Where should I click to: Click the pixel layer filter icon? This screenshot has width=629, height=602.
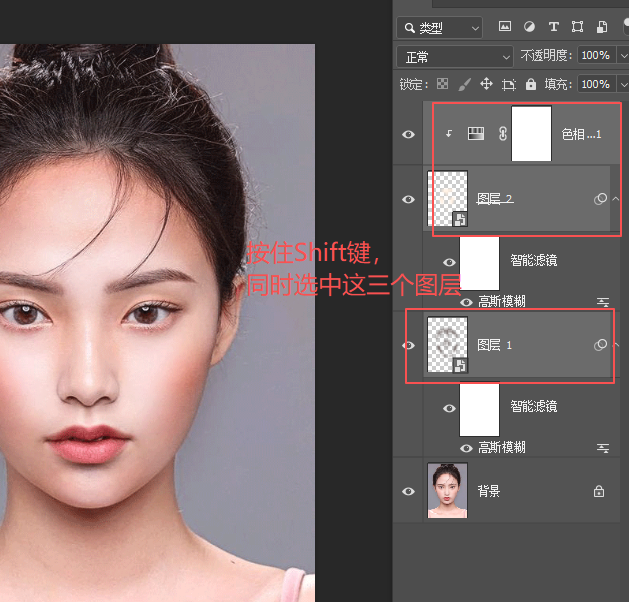click(505, 26)
